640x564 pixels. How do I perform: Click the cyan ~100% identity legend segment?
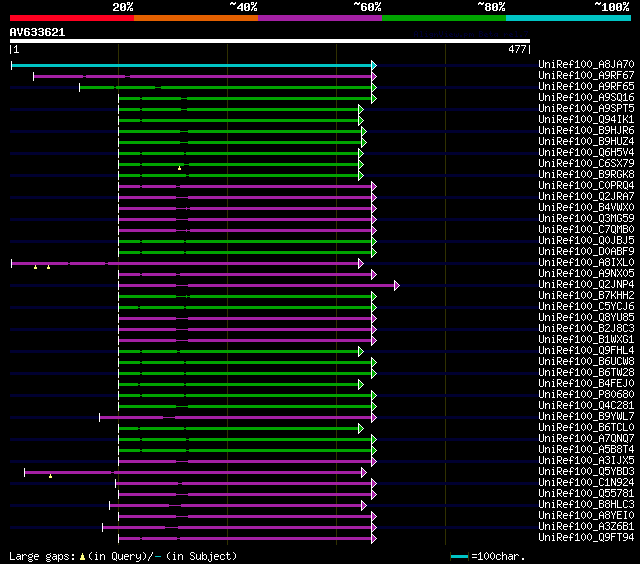tap(567, 18)
